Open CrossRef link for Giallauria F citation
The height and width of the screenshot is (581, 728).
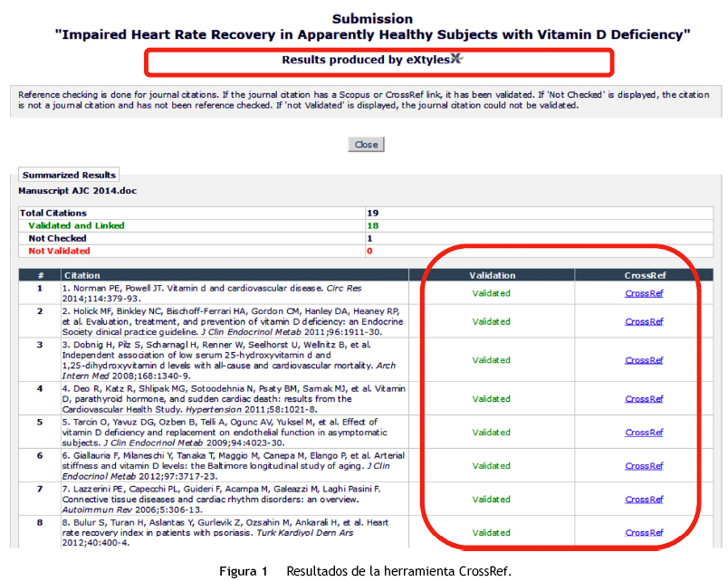click(644, 466)
